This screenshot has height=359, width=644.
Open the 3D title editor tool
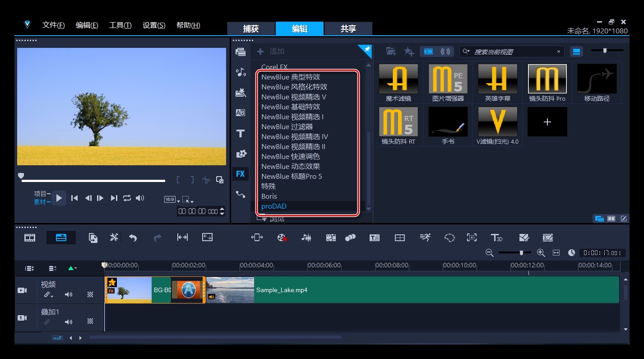496,238
